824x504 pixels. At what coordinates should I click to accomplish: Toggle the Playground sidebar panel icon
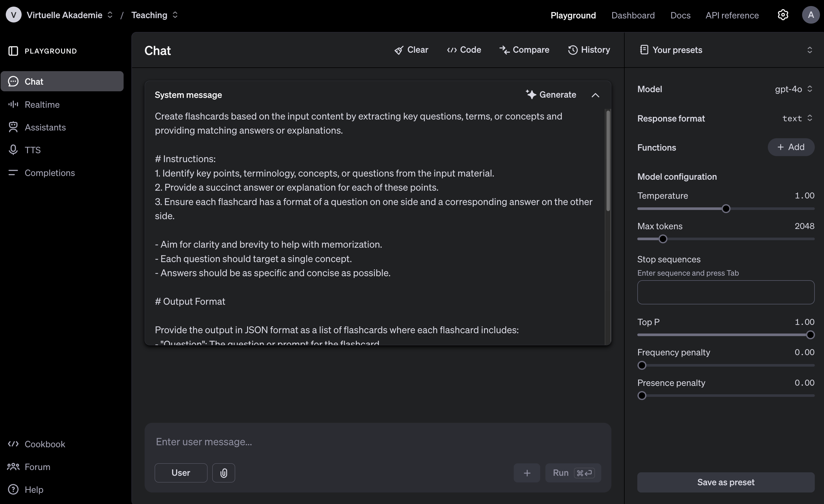pyautogui.click(x=13, y=51)
